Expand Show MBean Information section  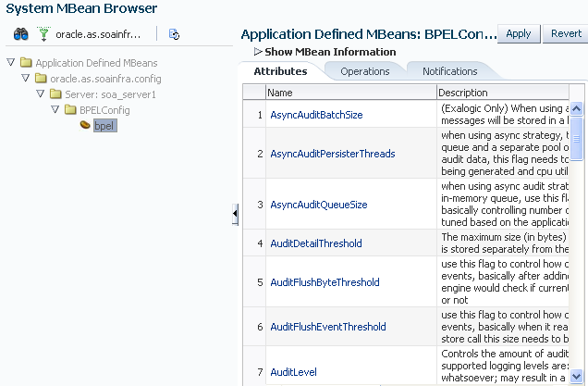pyautogui.click(x=258, y=52)
